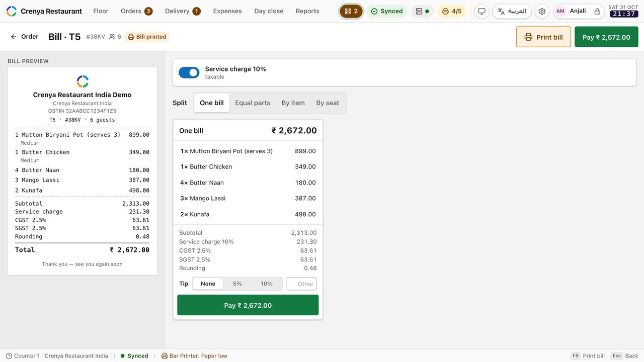The height and width of the screenshot is (362, 644).
Task: Select the One bill split tab
Action: (x=212, y=103)
